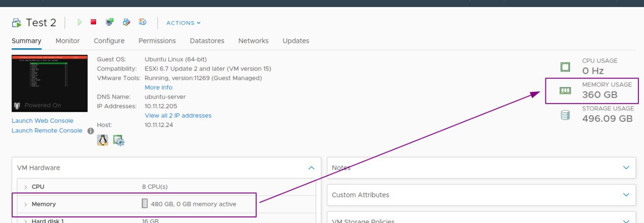Screen dimensions: 644x223
Task: Click the 360 GB memory usage value
Action: pos(600,95)
